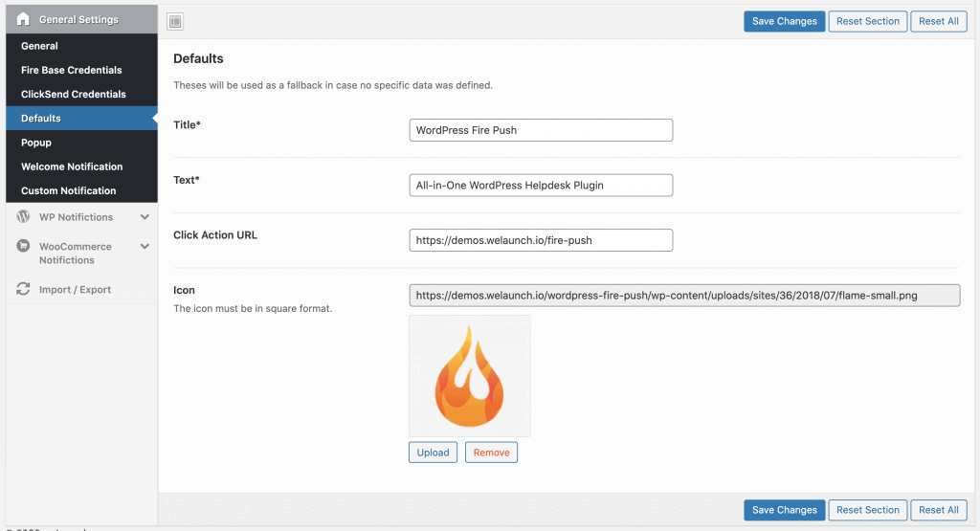
Task: Select the Popup settings section
Action: (36, 143)
